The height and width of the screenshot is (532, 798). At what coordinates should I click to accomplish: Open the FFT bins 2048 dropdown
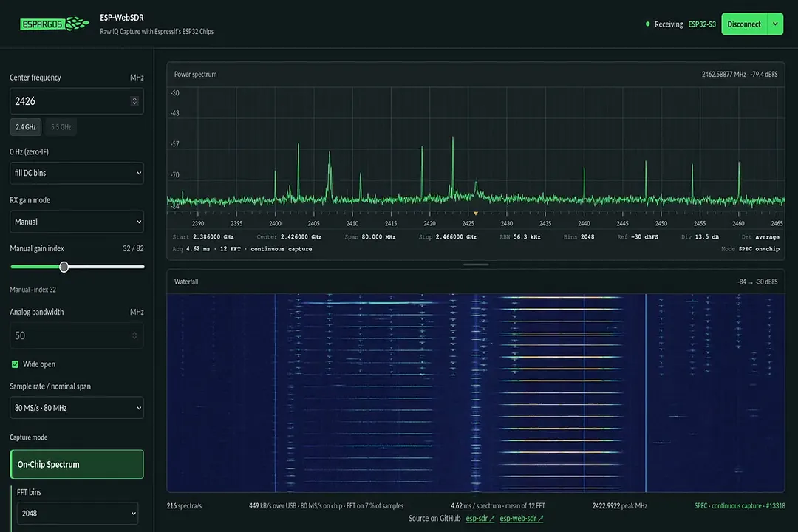[x=78, y=514]
